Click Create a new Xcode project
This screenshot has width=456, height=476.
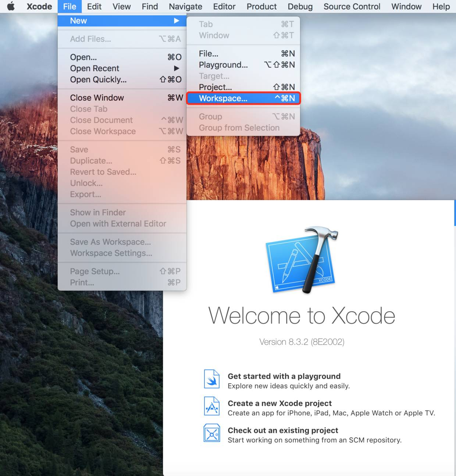coord(279,403)
